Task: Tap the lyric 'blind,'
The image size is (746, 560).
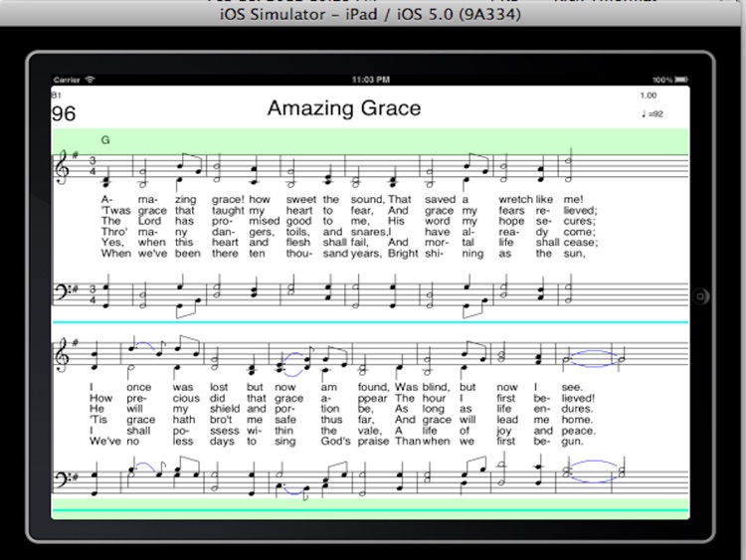Action: tap(436, 387)
